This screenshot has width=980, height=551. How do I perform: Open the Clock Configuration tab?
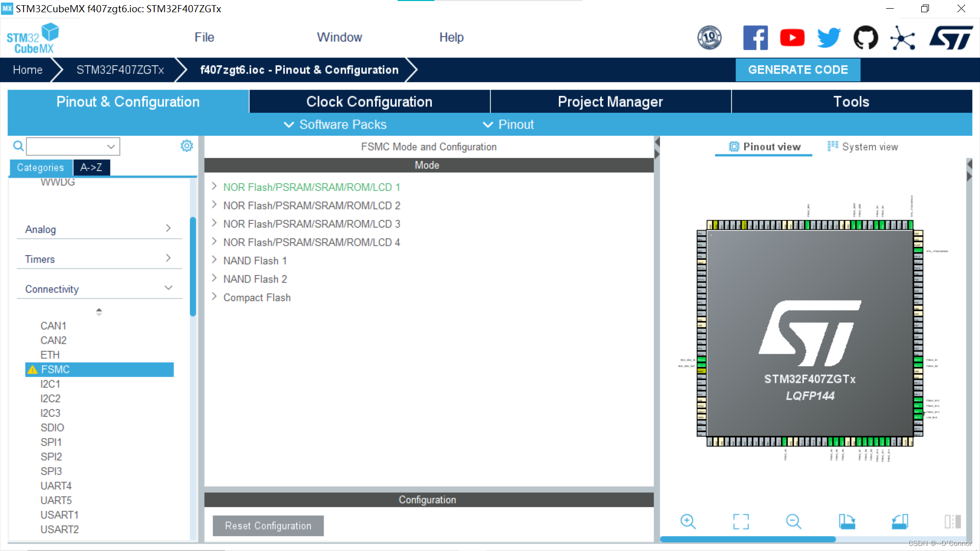[x=369, y=102]
